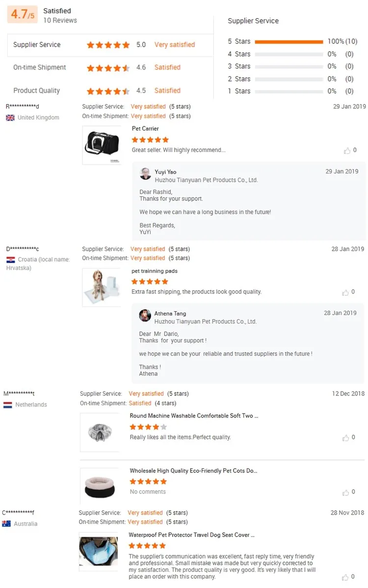Open the pet training pads thumbnail
The height and width of the screenshot is (588, 368).
pos(102,287)
